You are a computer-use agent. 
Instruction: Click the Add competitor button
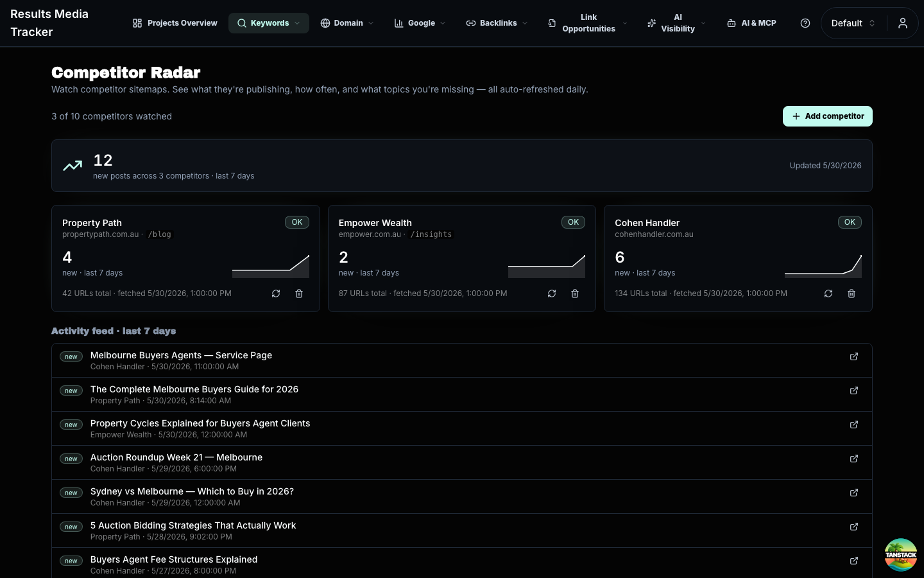(828, 116)
